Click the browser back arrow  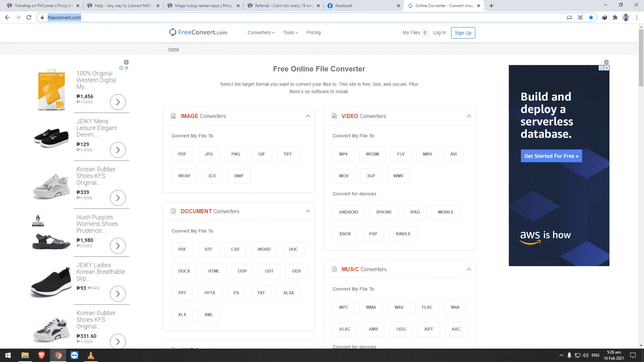pyautogui.click(x=7, y=17)
